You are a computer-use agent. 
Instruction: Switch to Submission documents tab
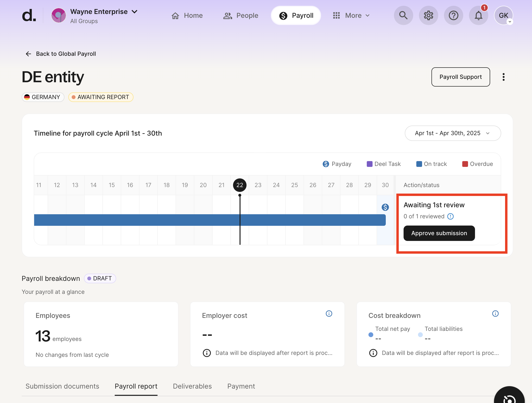click(62, 386)
